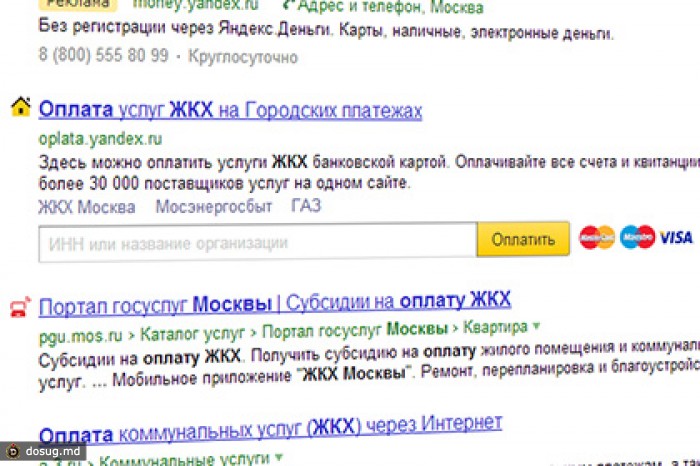This screenshot has height=466, width=700.
Task: Open Портал госуслуг Москвы result title
Action: click(x=275, y=304)
